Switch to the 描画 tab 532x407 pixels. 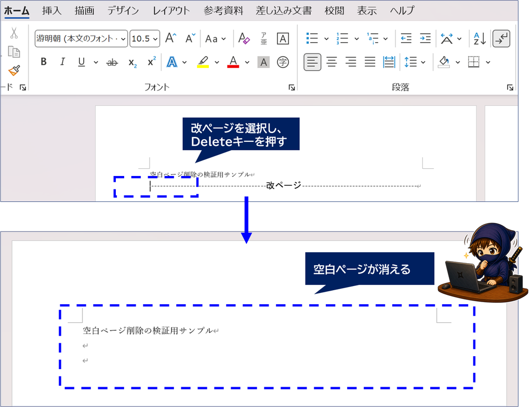tap(85, 10)
